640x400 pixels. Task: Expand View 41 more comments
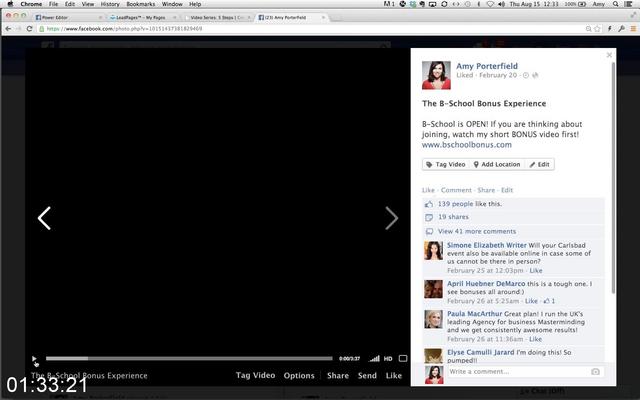click(x=477, y=231)
